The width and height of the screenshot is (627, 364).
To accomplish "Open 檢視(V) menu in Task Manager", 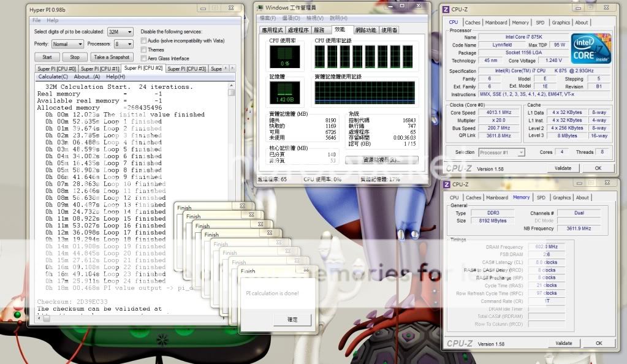I will pyautogui.click(x=314, y=18).
